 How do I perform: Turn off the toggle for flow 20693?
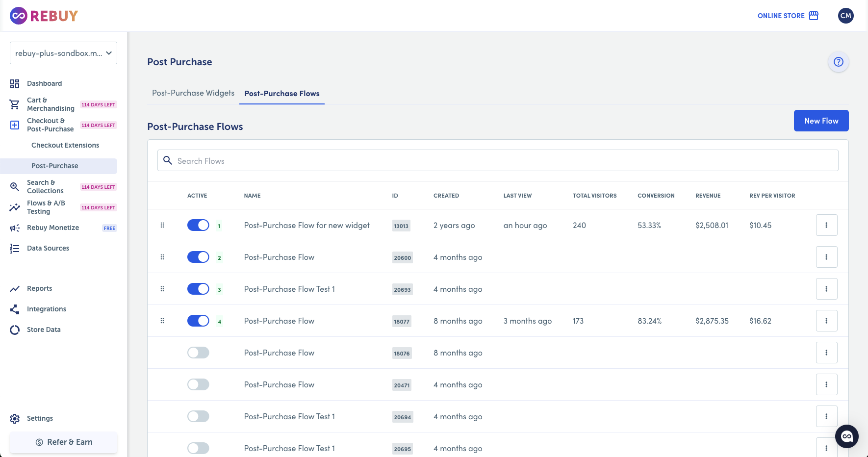(x=198, y=289)
